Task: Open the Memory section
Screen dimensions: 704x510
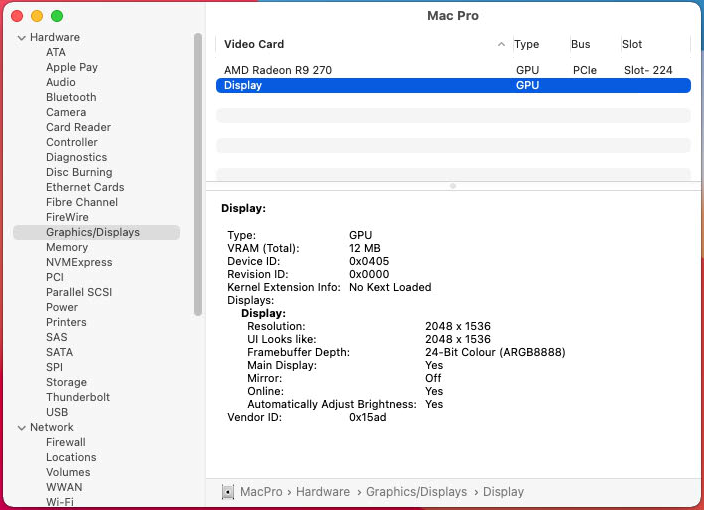Action: 67,247
